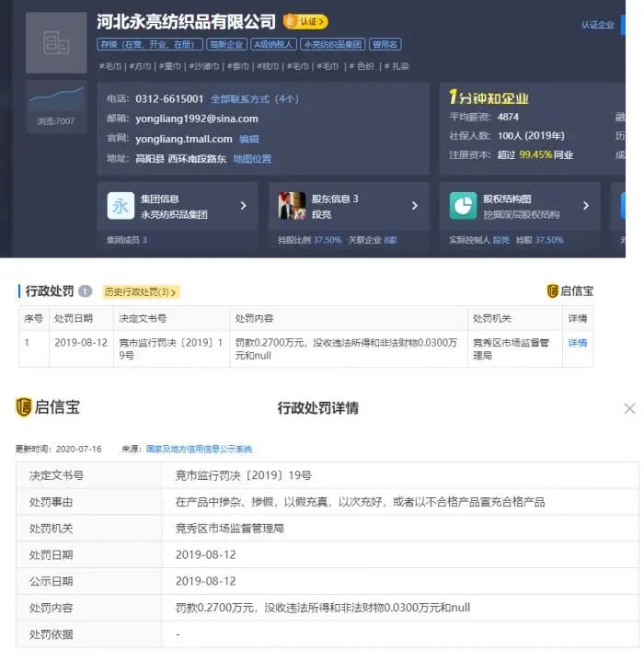Select the A级纳税人 tag

tap(273, 44)
